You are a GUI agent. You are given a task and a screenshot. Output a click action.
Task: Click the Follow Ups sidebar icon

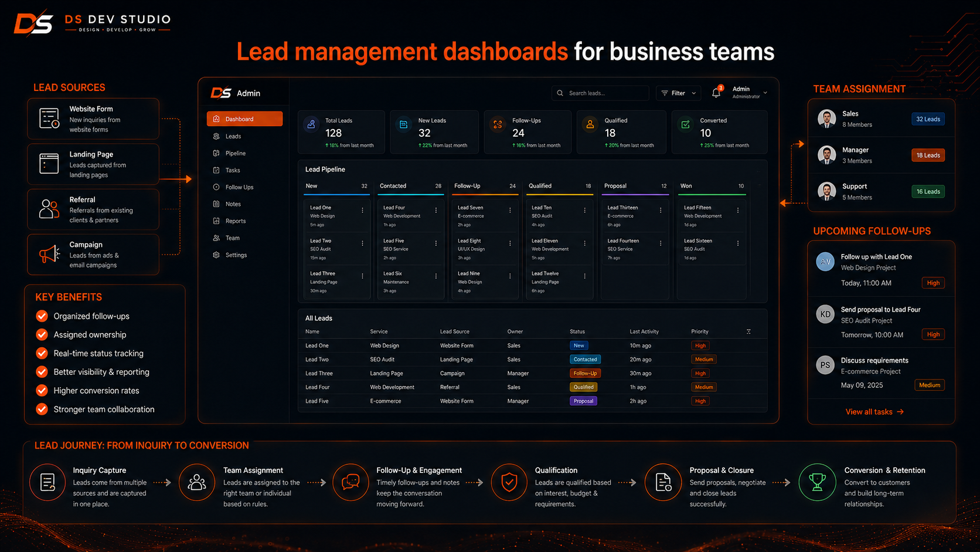click(x=216, y=187)
